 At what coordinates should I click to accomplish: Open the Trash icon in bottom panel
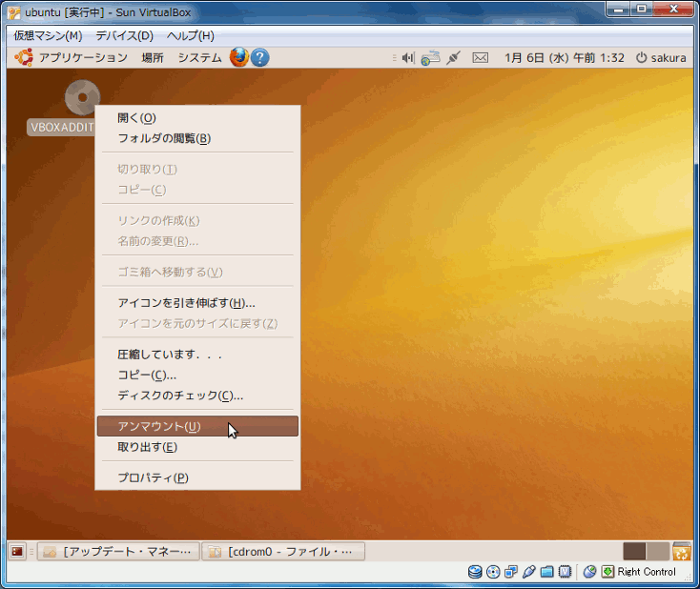coord(681,551)
